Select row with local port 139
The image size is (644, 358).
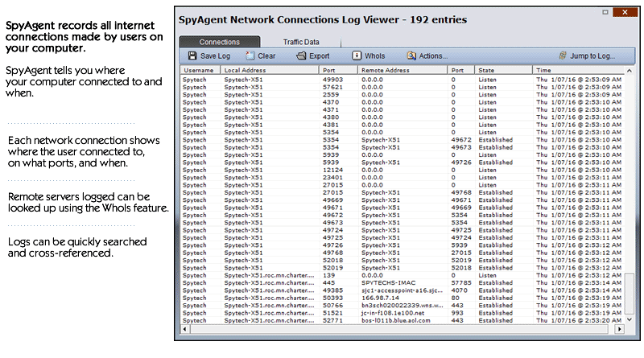coord(402,275)
